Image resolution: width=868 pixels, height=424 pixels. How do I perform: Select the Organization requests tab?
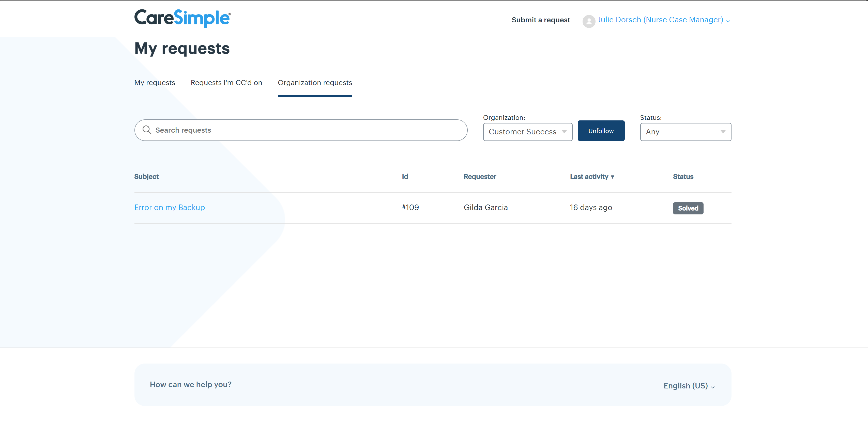315,83
